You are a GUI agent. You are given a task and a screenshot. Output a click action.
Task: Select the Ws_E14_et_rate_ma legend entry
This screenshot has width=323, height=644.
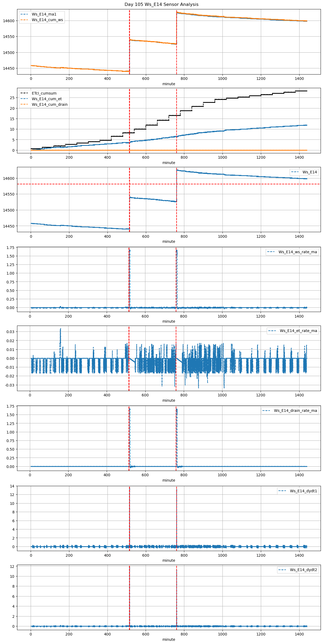tap(298, 331)
